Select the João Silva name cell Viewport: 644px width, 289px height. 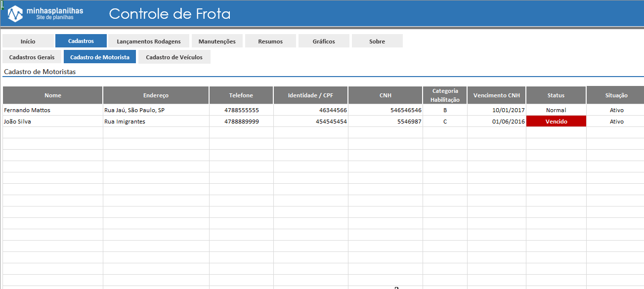pos(53,121)
